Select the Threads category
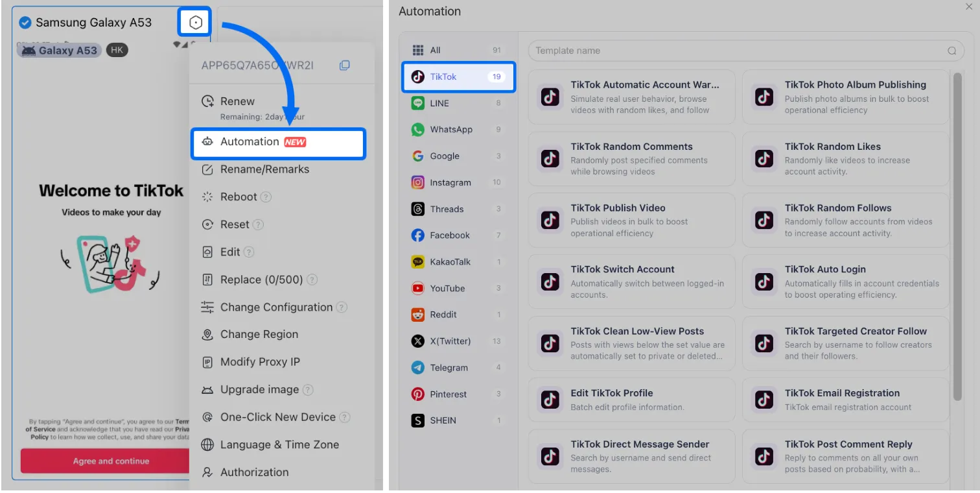This screenshot has width=980, height=493. click(458, 209)
